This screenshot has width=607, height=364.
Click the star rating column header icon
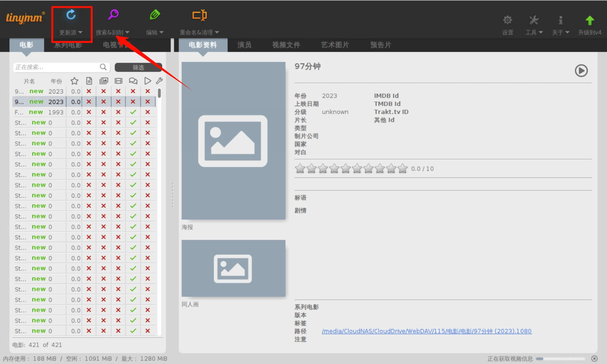74,81
